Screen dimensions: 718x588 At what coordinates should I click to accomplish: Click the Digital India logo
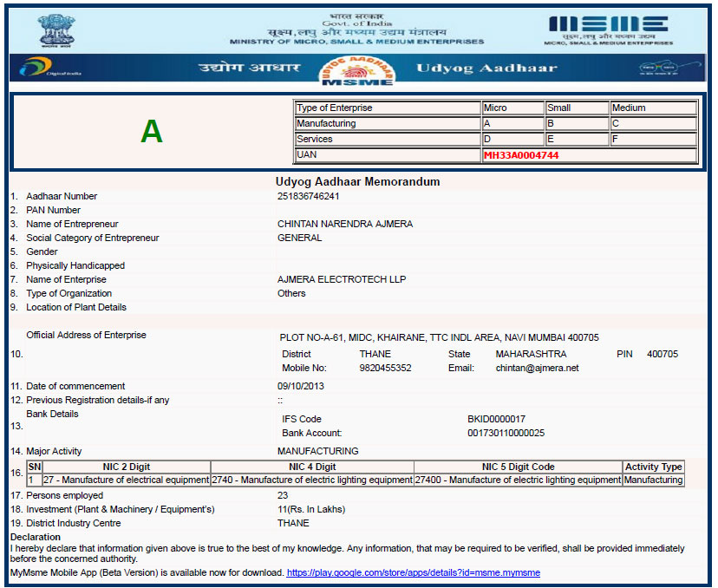(x=50, y=68)
